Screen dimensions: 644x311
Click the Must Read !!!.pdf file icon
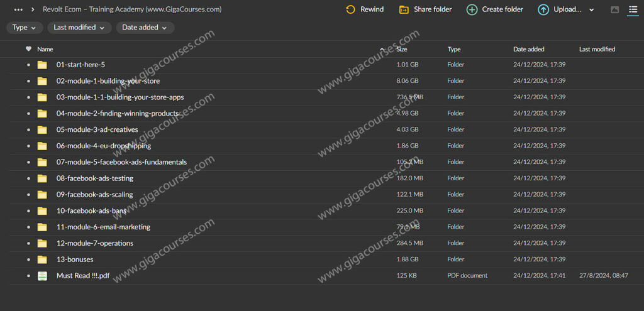[x=42, y=276]
